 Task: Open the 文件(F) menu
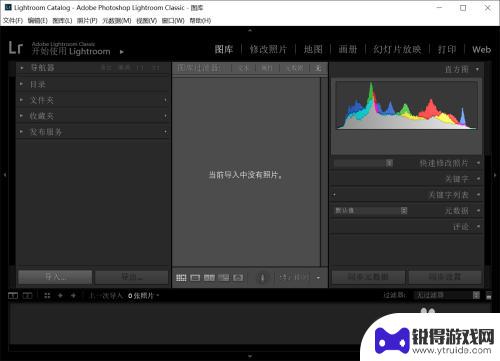click(13, 21)
